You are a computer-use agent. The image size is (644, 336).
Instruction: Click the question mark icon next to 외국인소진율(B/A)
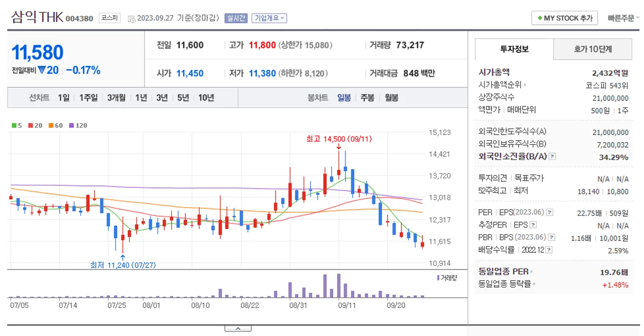click(x=552, y=157)
